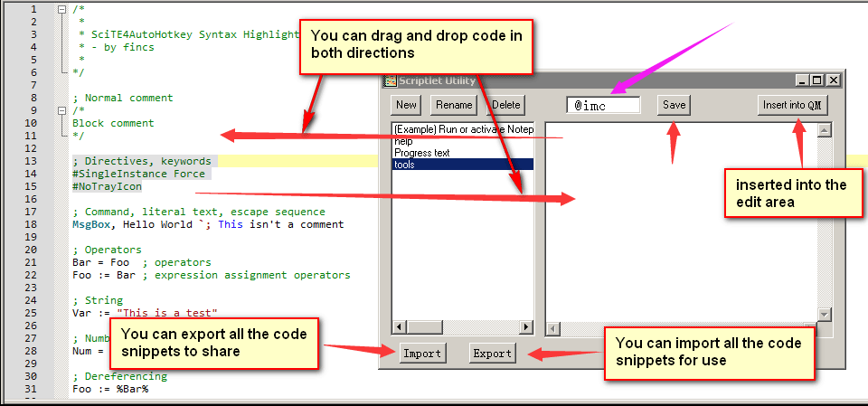Maximize the Scriptlet Utility window
868x406 pixels.
click(x=817, y=80)
